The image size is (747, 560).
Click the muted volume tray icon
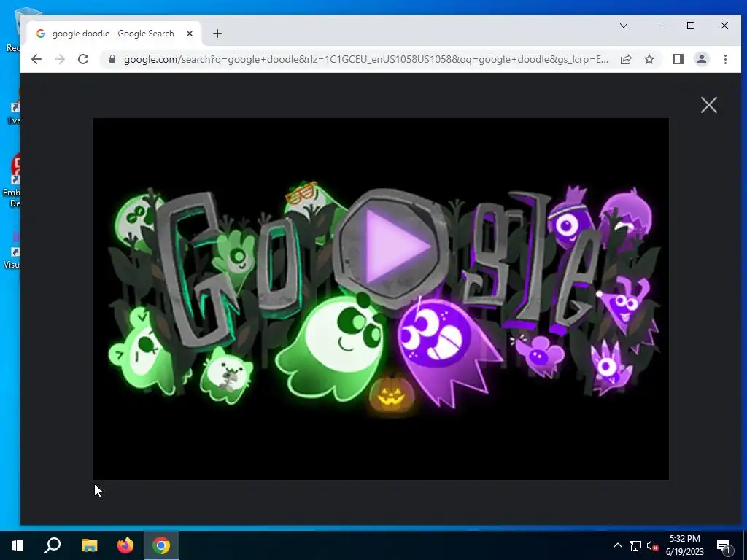[653, 545]
